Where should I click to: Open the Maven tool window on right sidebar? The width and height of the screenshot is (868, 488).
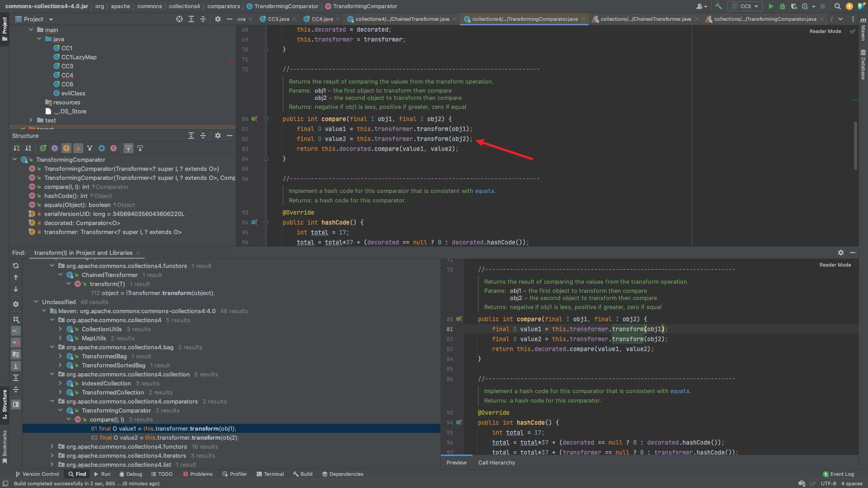tap(863, 29)
